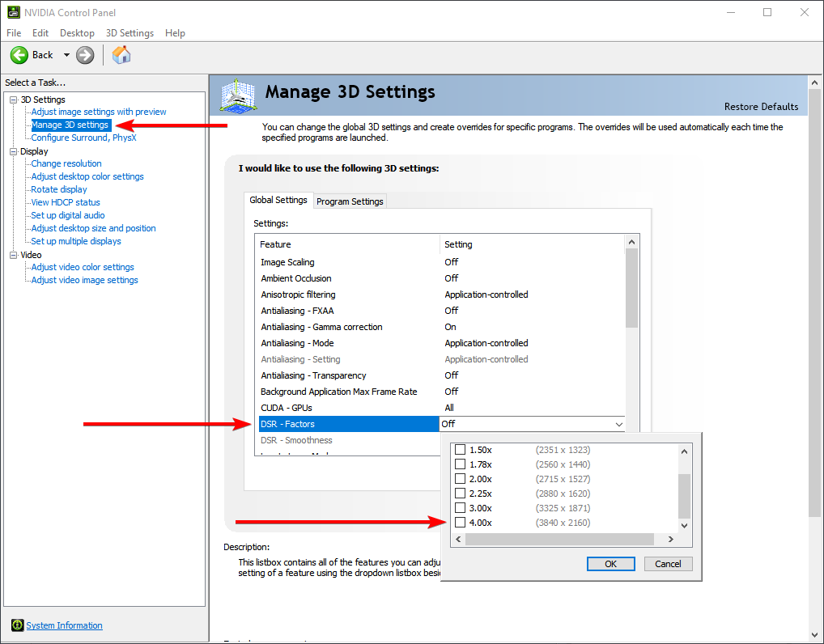Check the 2.00x DSR factor
824x644 pixels.
click(x=460, y=479)
